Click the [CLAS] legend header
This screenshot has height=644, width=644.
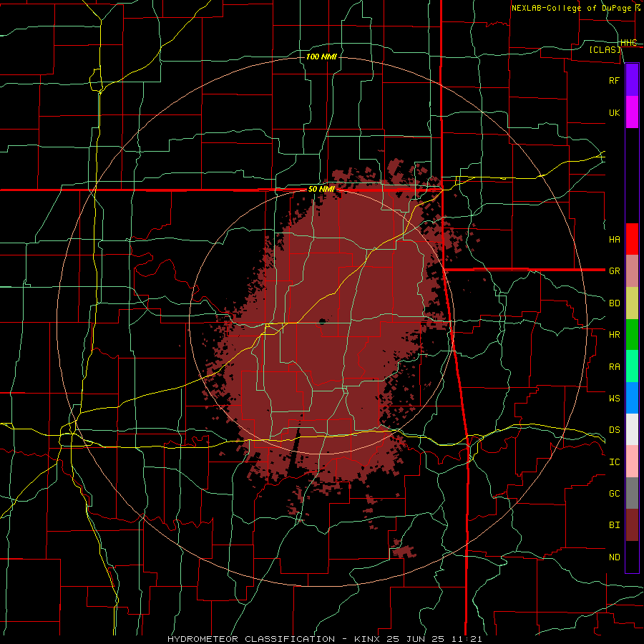pos(605,49)
